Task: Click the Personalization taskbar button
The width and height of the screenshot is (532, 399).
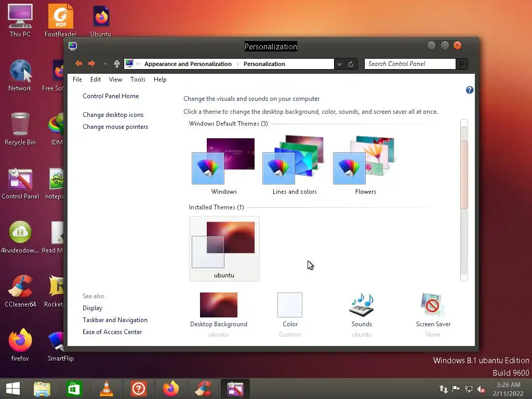Action: tap(235, 389)
